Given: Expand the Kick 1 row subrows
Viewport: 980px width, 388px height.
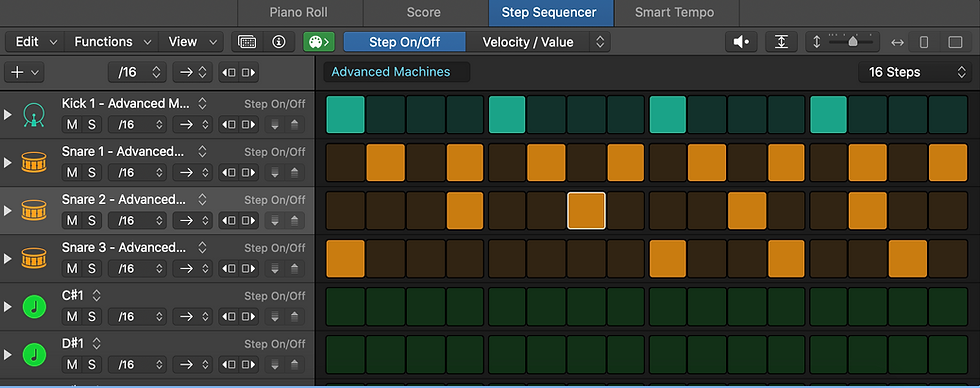Looking at the screenshot, I should point(8,115).
